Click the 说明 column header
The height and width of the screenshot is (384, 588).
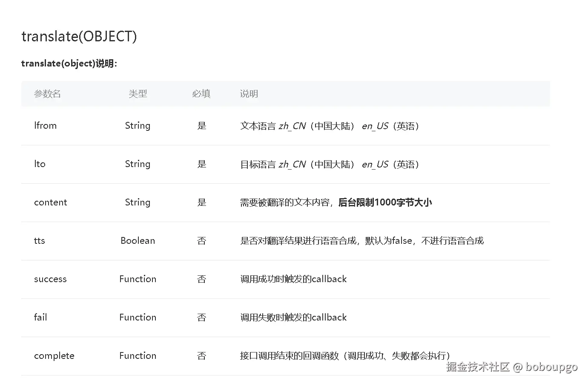coord(249,94)
